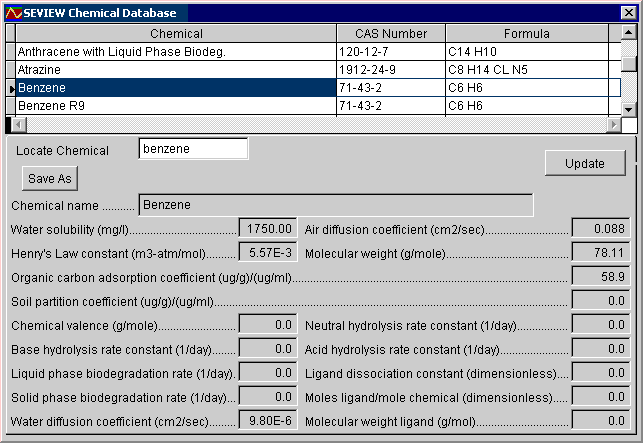
Task: Click Organic carbon adsorption coefficient value 58.9
Action: pyautogui.click(x=601, y=277)
